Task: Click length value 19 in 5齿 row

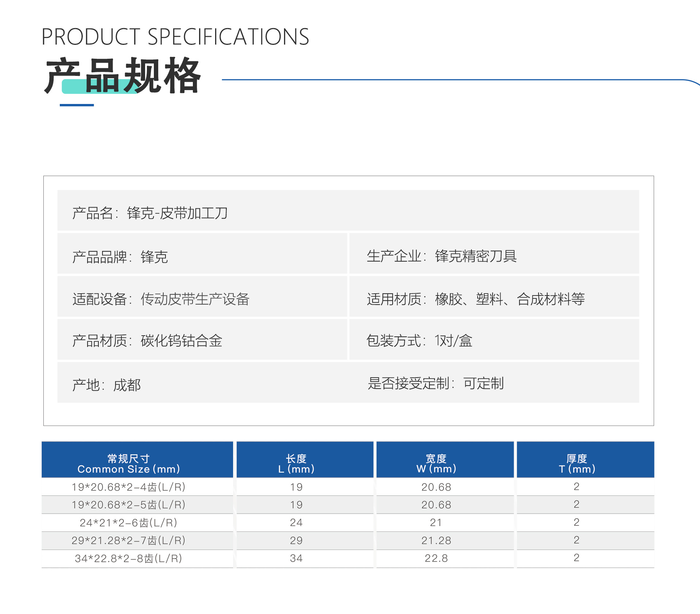Action: 296,505
